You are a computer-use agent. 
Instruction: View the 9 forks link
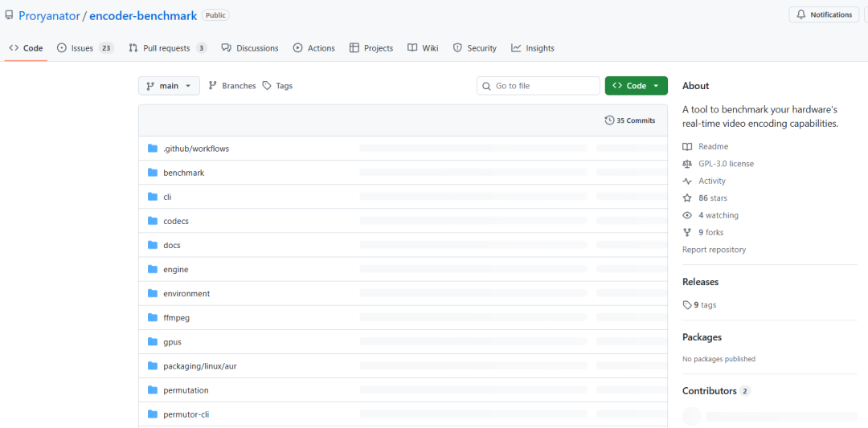coord(703,232)
